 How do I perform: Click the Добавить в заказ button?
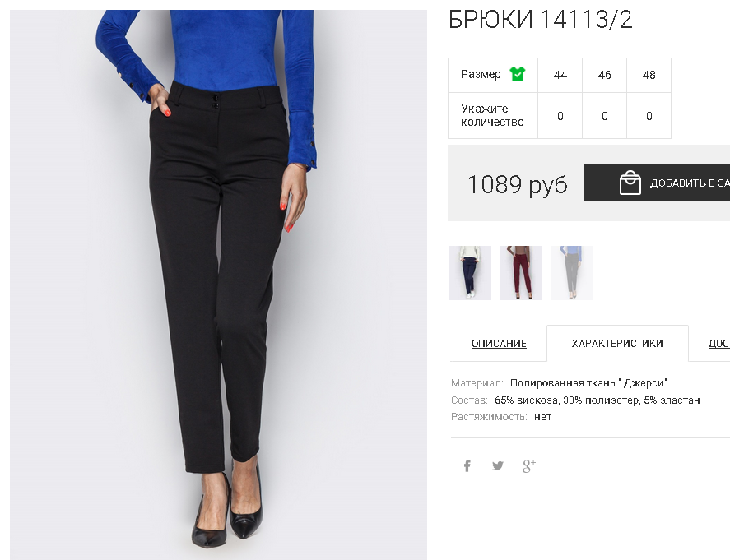(657, 183)
